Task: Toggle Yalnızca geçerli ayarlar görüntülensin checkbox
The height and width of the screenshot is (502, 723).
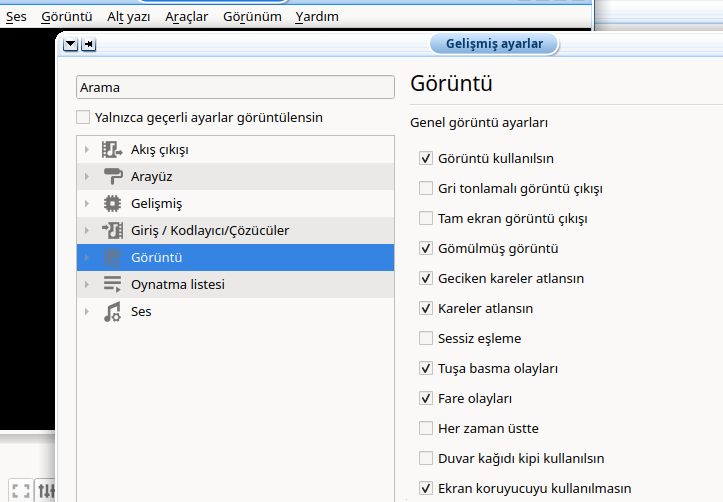Action: click(x=84, y=118)
